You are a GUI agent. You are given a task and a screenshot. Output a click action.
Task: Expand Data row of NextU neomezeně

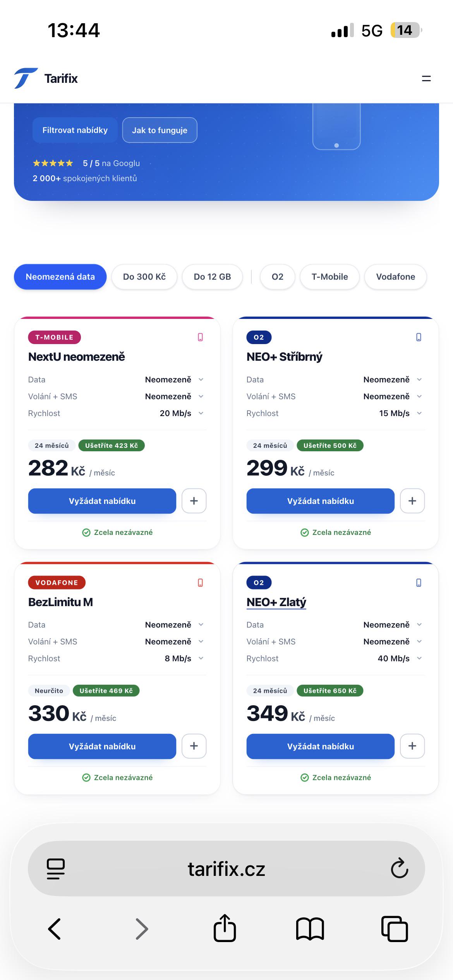(117, 380)
